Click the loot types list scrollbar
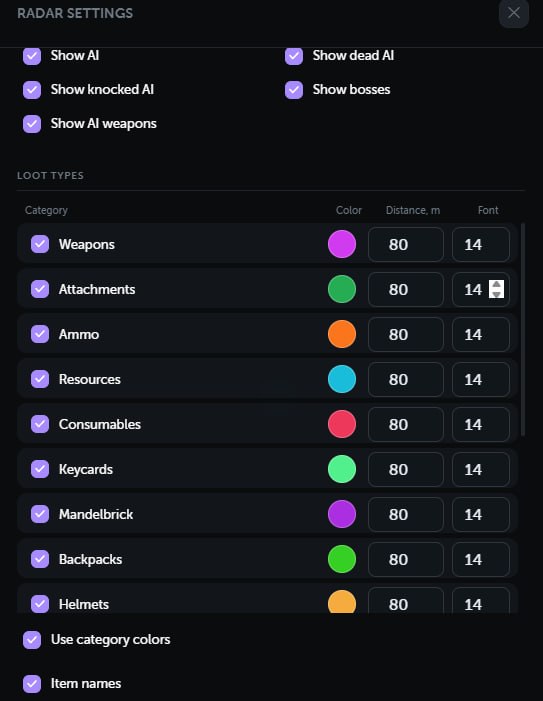543x701 pixels. tap(522, 330)
